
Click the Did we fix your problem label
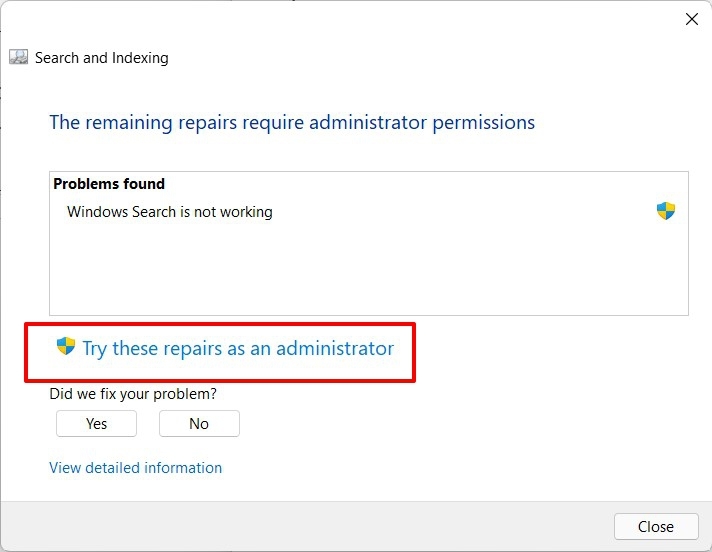tap(133, 395)
